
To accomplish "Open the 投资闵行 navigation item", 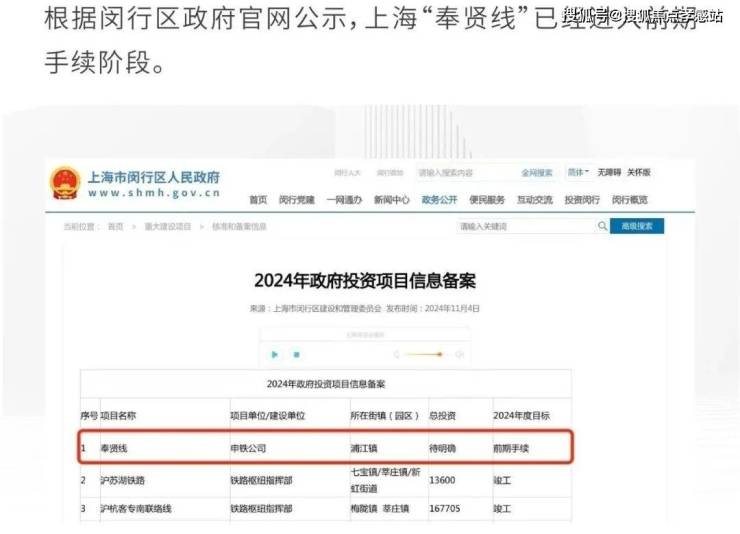I will click(x=582, y=200).
